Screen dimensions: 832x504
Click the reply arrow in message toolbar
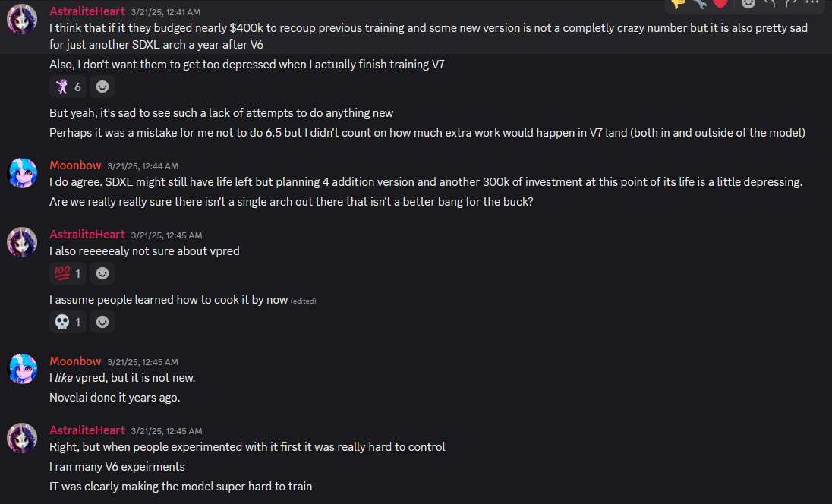click(770, 3)
